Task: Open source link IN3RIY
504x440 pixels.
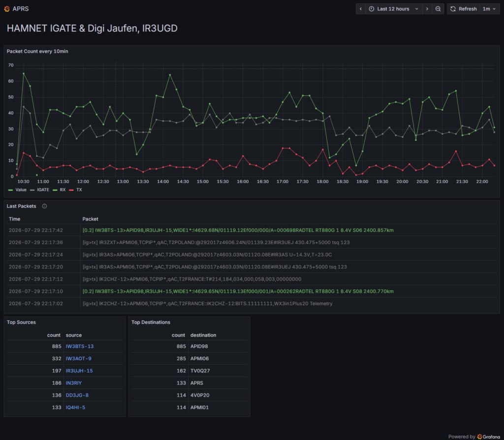Action: pos(74,383)
